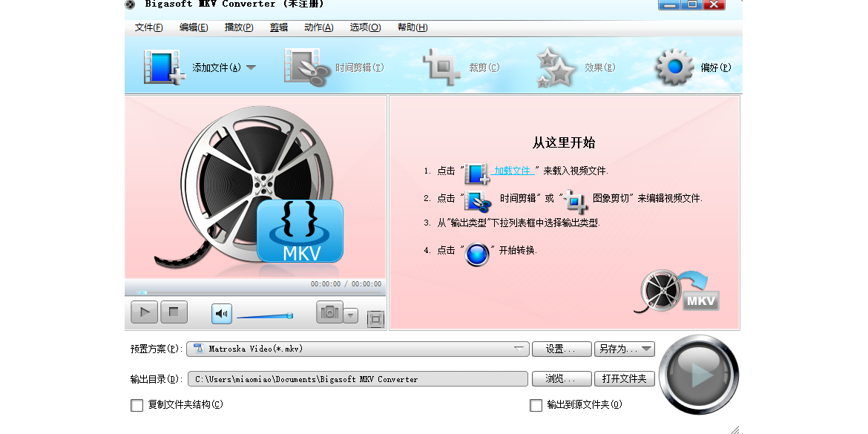The image size is (868, 434).
Task: Click the preview time display 00:00:00
Action: tap(346, 284)
